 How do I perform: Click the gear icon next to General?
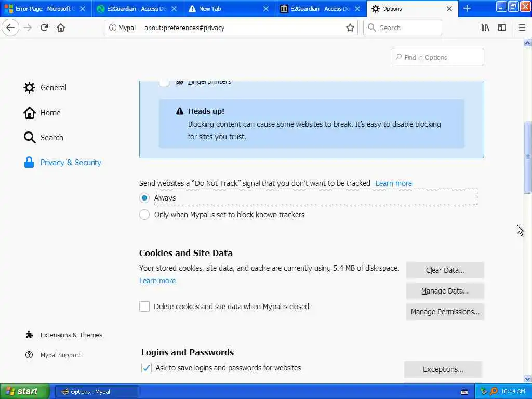[29, 87]
